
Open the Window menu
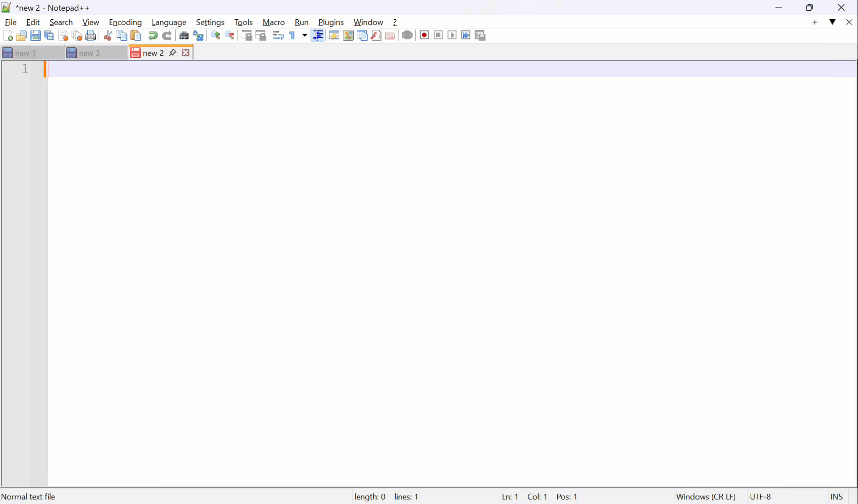click(x=368, y=22)
